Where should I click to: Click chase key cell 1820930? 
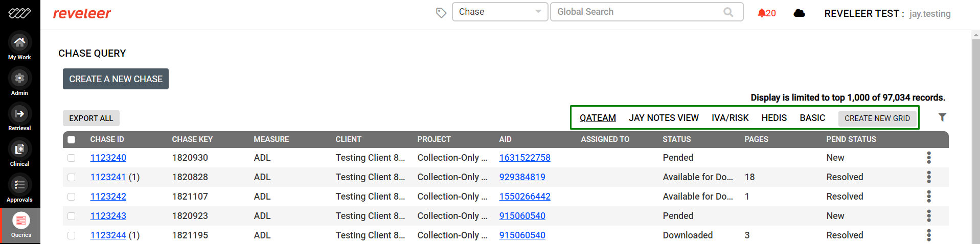(x=190, y=158)
